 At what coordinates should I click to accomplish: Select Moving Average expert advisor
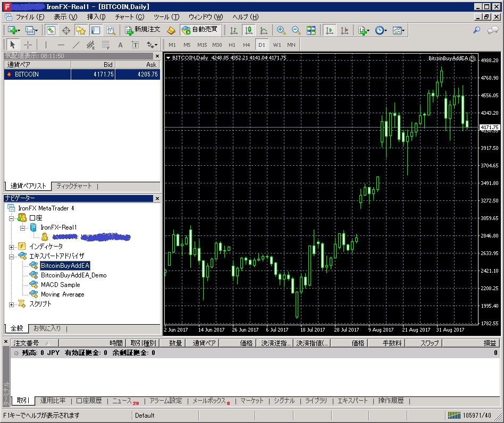[62, 294]
